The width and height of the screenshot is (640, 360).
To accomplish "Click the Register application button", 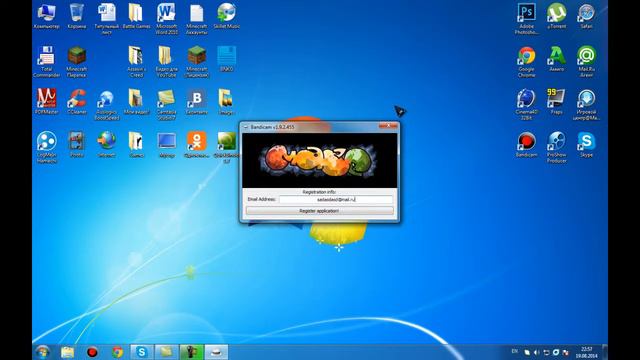I will point(320,211).
